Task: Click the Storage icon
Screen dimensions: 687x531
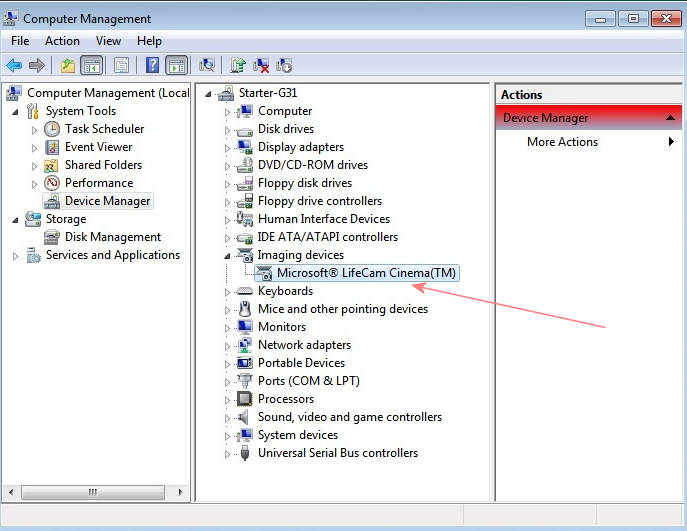Action: click(x=33, y=219)
